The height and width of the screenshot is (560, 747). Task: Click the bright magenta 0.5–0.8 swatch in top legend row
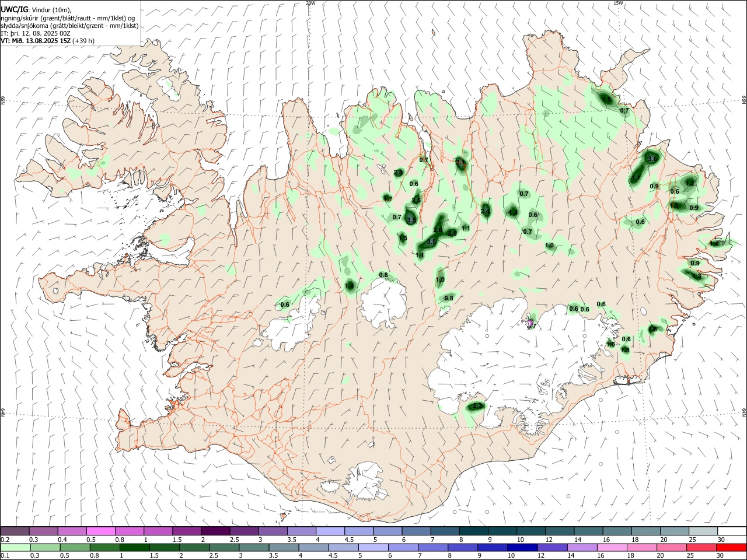[x=101, y=531]
